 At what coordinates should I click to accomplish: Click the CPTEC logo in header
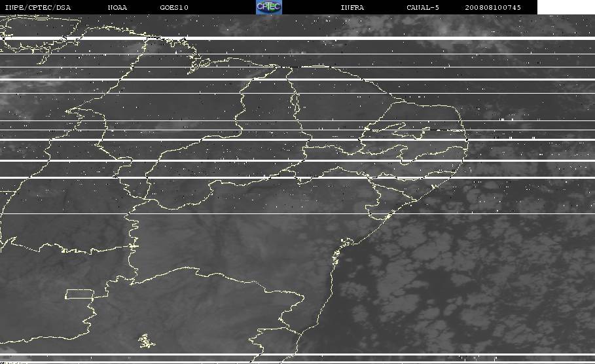coord(268,7)
